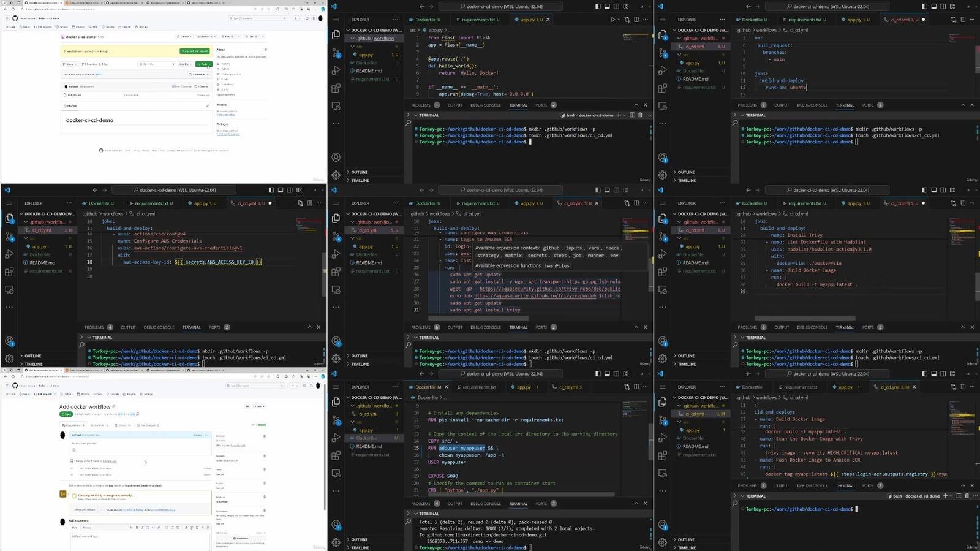Expand the OUTLINE section in the app.py window

(360, 172)
